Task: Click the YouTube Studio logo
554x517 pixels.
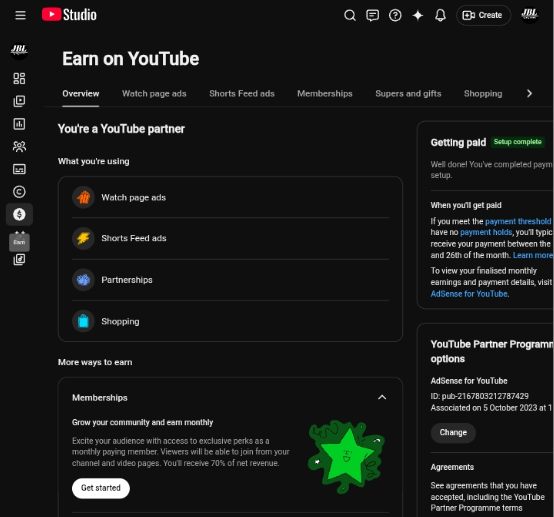Action: point(69,15)
